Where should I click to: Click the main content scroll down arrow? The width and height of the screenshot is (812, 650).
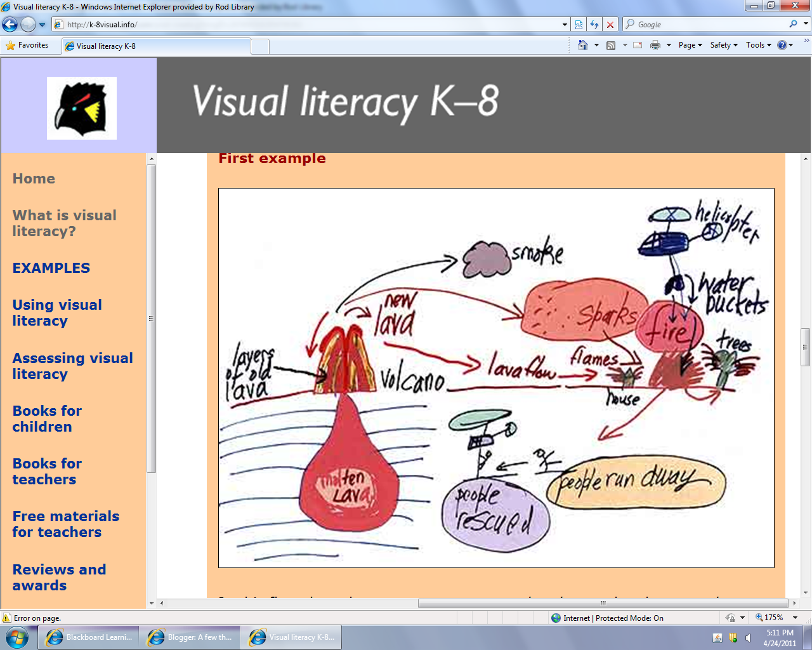point(806,593)
